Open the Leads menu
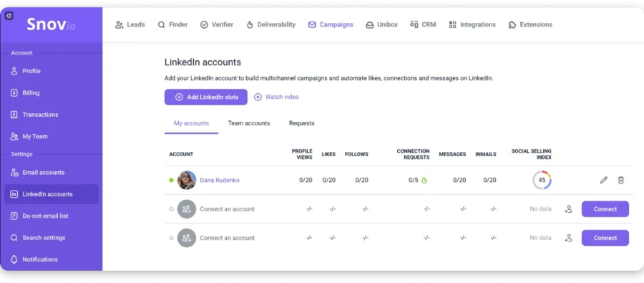Viewport: 644px width, 283px height. tap(130, 24)
